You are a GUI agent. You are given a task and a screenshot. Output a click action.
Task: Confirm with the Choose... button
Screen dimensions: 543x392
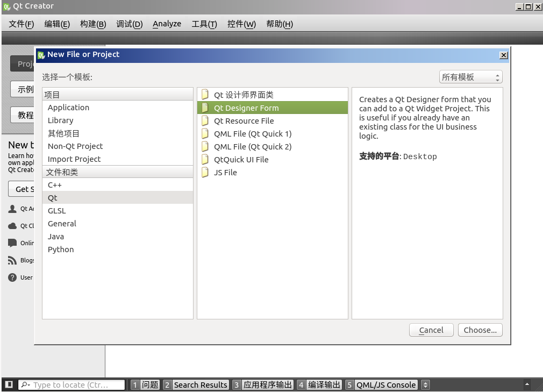coord(480,330)
